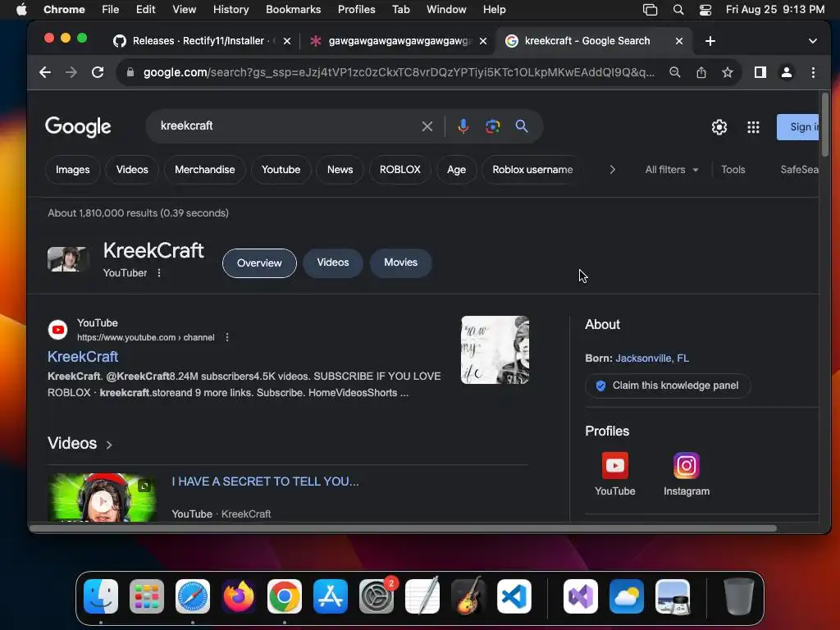Expand the tab search chevron
The height and width of the screenshot is (630, 840).
pyautogui.click(x=813, y=41)
